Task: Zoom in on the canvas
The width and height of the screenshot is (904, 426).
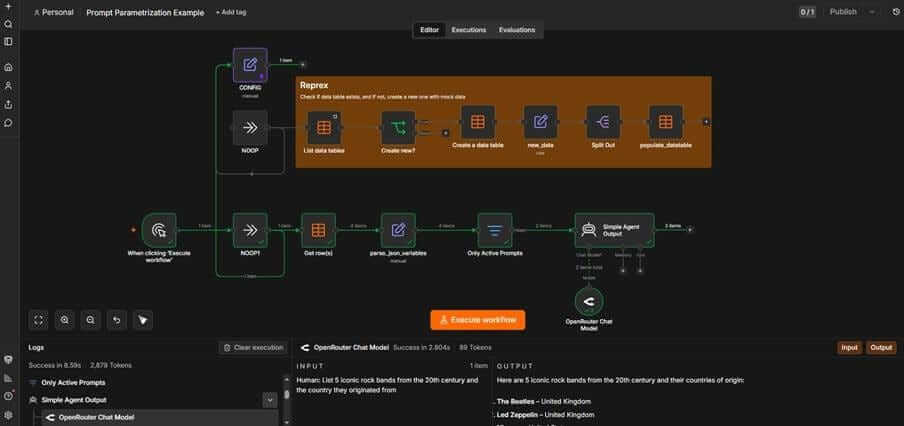Action: [65, 320]
